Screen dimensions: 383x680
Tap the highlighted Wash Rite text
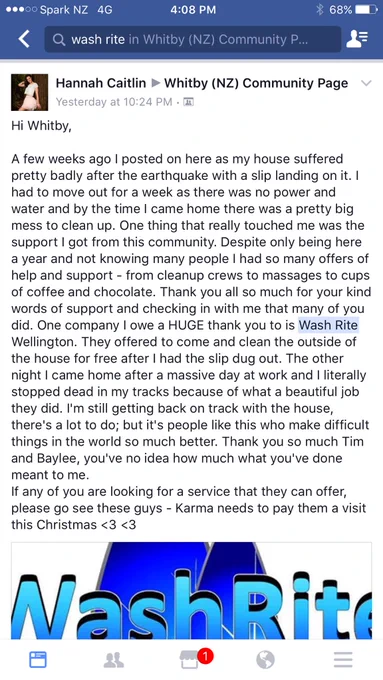[328, 325]
